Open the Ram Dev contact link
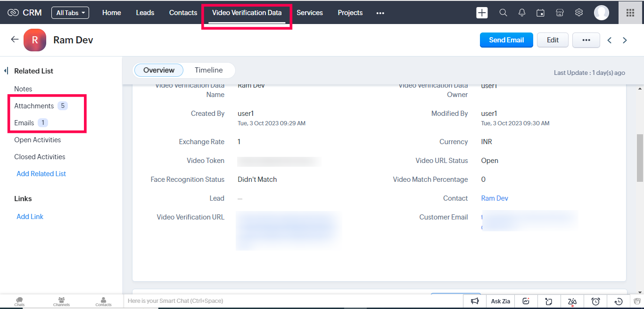Image resolution: width=644 pixels, height=309 pixels. [494, 198]
